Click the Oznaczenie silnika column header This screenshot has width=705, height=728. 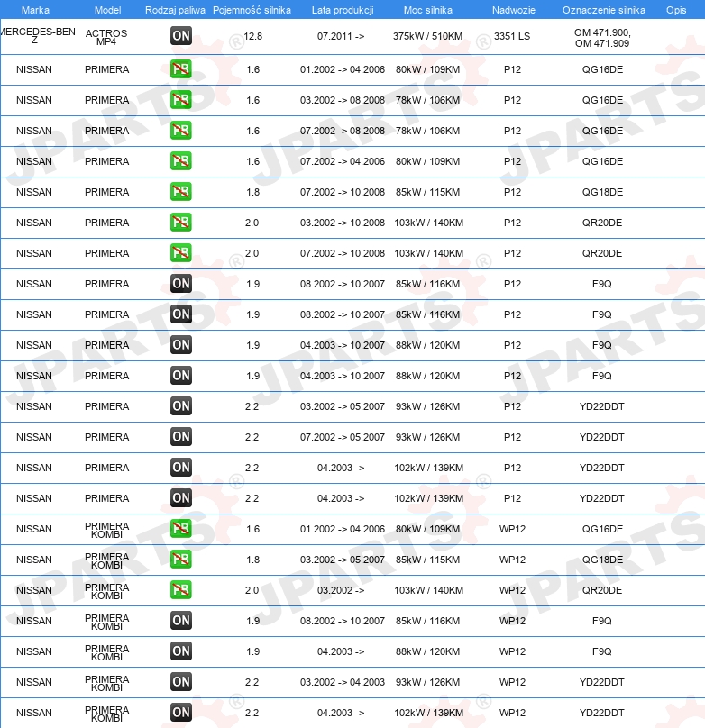point(604,10)
